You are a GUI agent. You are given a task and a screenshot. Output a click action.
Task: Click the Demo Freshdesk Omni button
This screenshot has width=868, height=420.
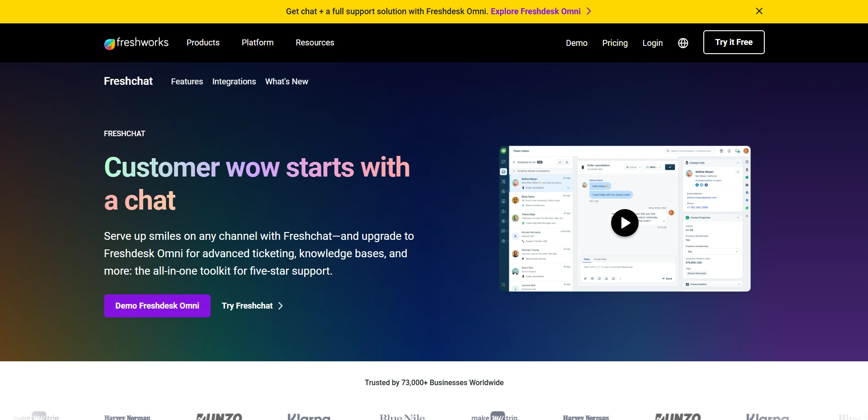click(157, 306)
